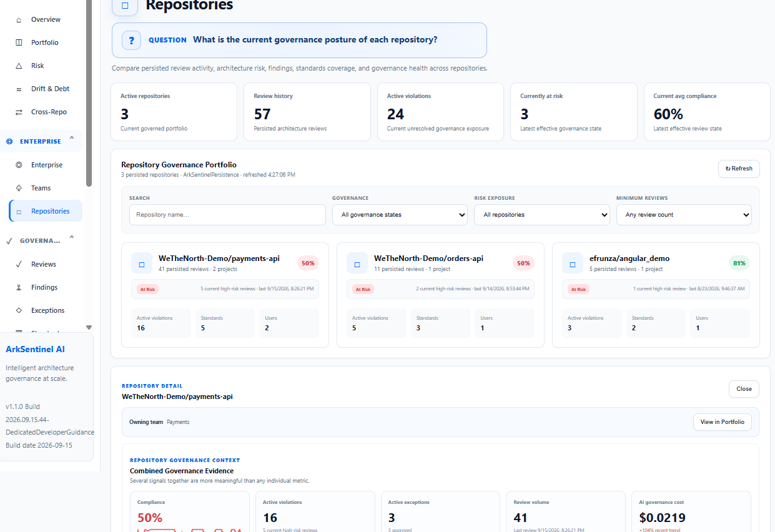Click At Risk badge on payments-api card
The image size is (775, 532).
coord(147,290)
